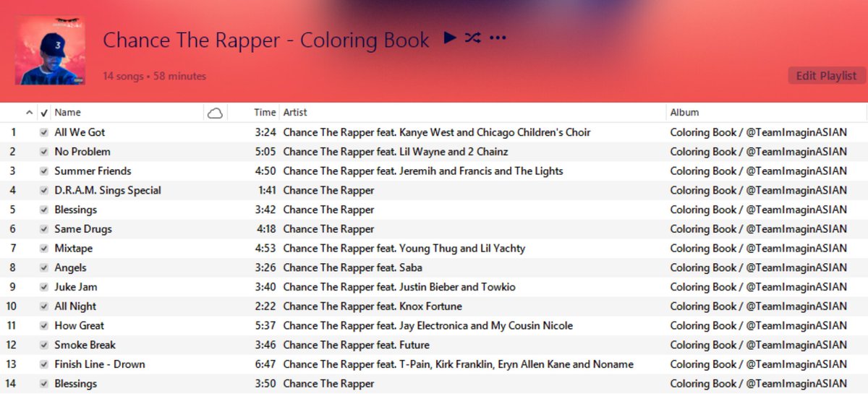Click the 5:05 time value
The width and height of the screenshot is (868, 412).
coord(265,152)
